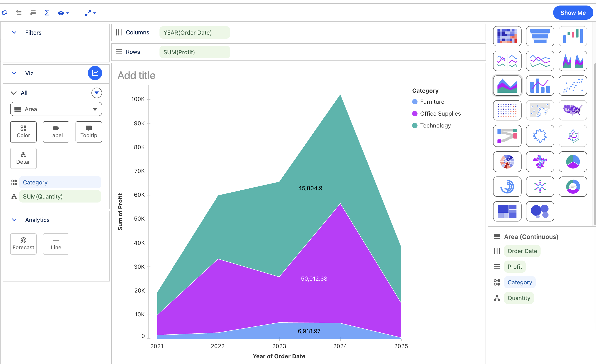Viewport: 596px width, 364px height.
Task: Choose the packed bubbles chart thumbnail
Action: 540,211
